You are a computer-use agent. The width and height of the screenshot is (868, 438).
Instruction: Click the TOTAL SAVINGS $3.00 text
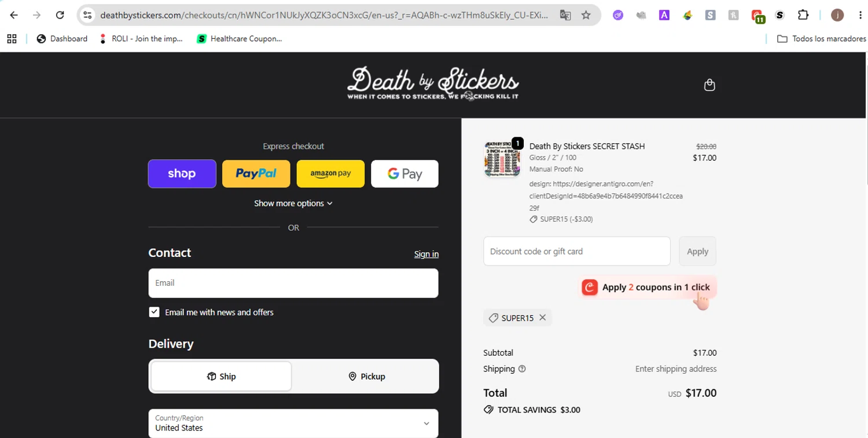click(539, 410)
